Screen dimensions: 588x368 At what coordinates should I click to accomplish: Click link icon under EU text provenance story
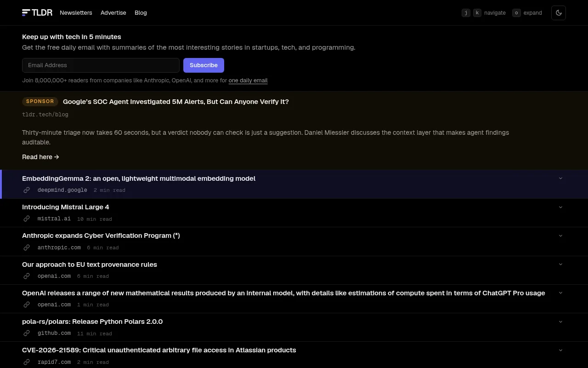[x=27, y=276]
